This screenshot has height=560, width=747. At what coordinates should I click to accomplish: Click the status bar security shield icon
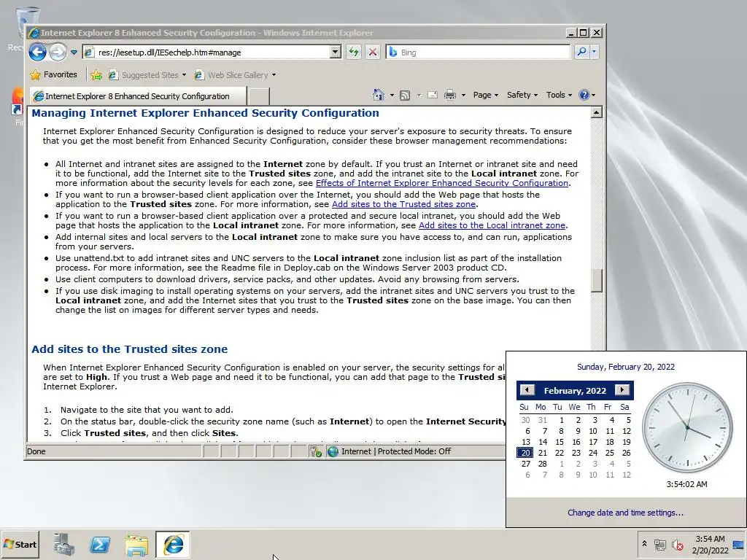[x=316, y=451]
